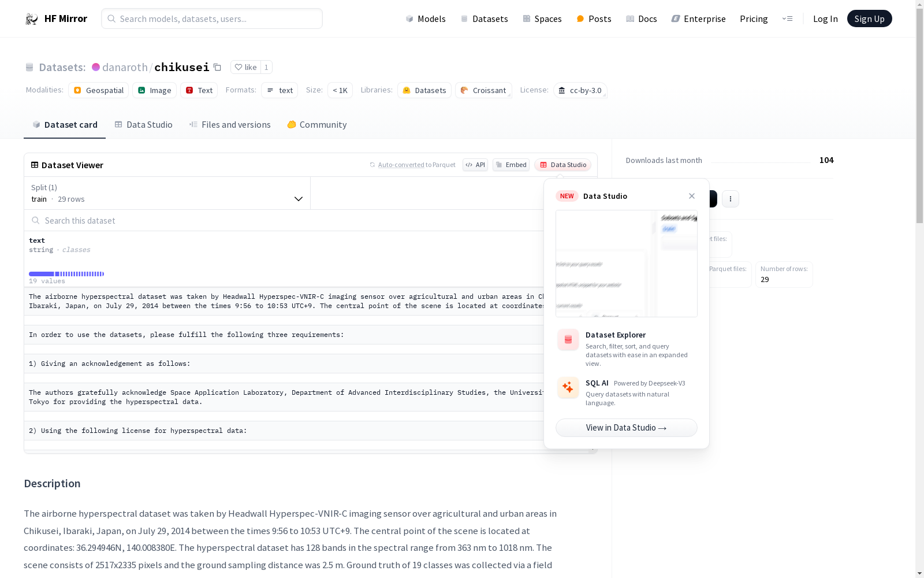Click the database icon beside Datasets heading
The width and height of the screenshot is (924, 578).
pos(29,67)
